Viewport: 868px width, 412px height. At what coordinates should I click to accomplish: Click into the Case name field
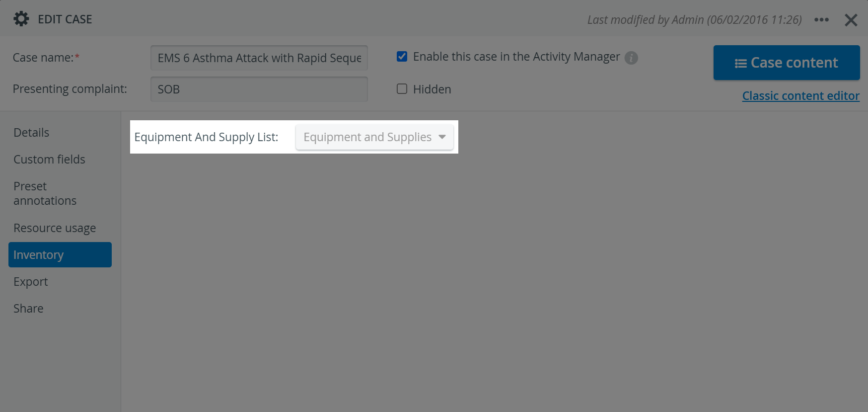(x=259, y=58)
